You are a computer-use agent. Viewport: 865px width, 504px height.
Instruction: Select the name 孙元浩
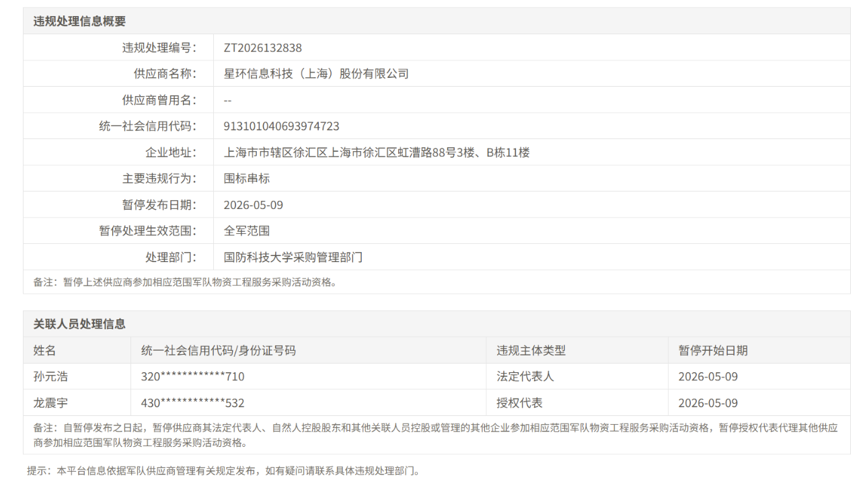pos(50,376)
